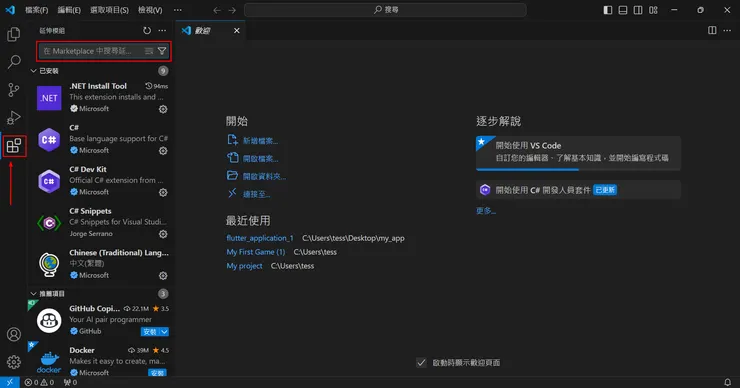Open settings gear for C# extension
This screenshot has width=740, height=388.
(x=163, y=151)
